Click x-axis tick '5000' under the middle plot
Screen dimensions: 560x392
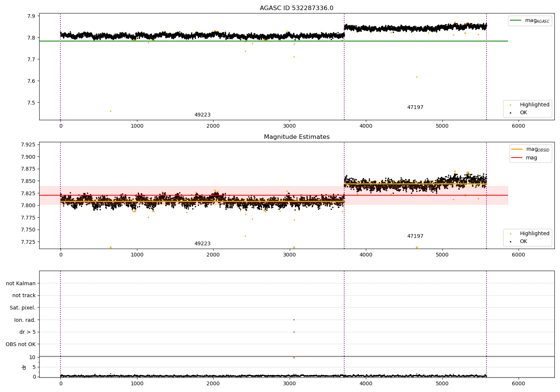tap(442, 255)
